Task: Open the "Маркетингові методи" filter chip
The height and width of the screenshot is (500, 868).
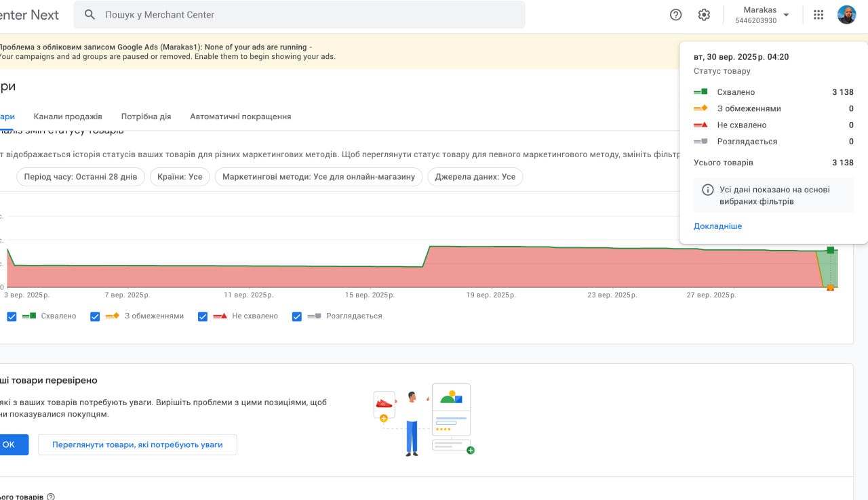Action: click(x=319, y=177)
